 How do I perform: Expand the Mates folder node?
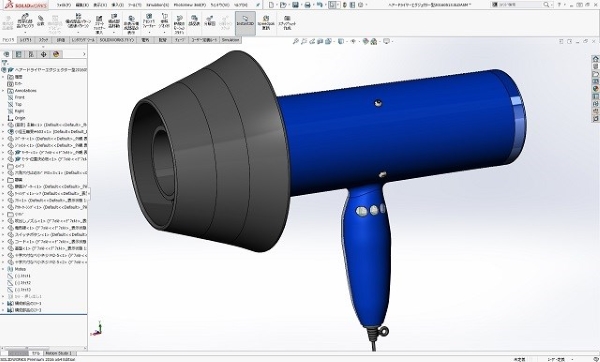[3, 269]
